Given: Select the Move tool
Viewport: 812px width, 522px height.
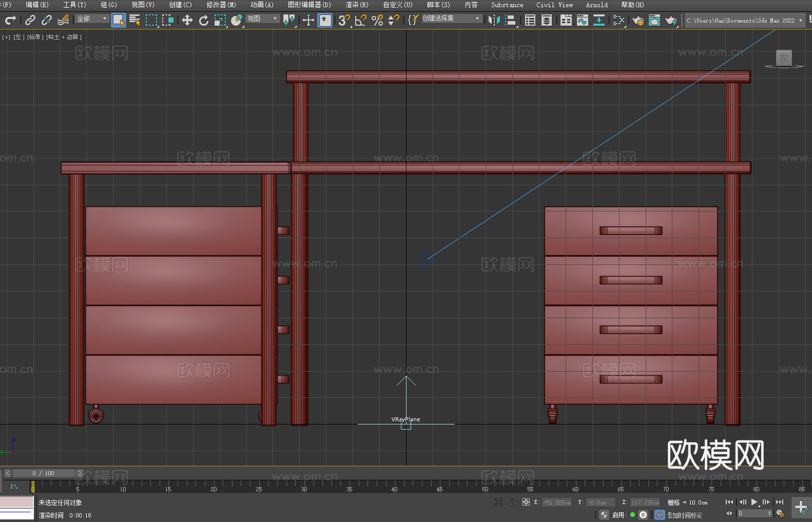Looking at the screenshot, I should [x=187, y=20].
